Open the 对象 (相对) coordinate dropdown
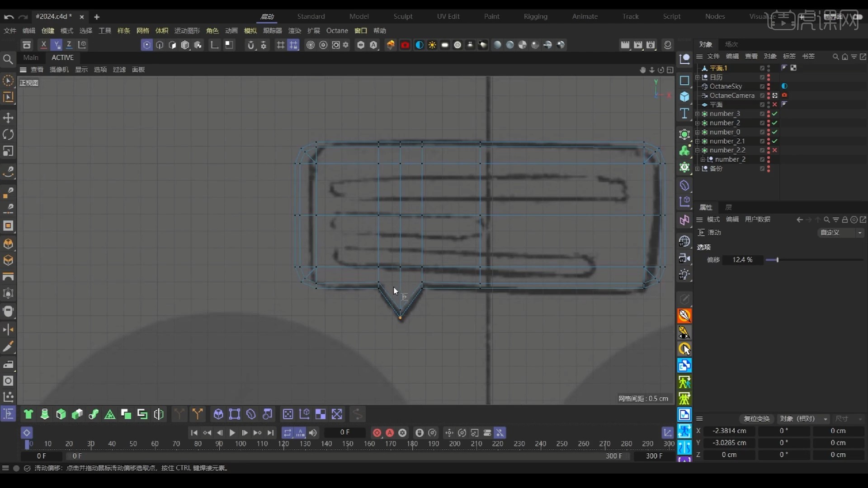 803,418
